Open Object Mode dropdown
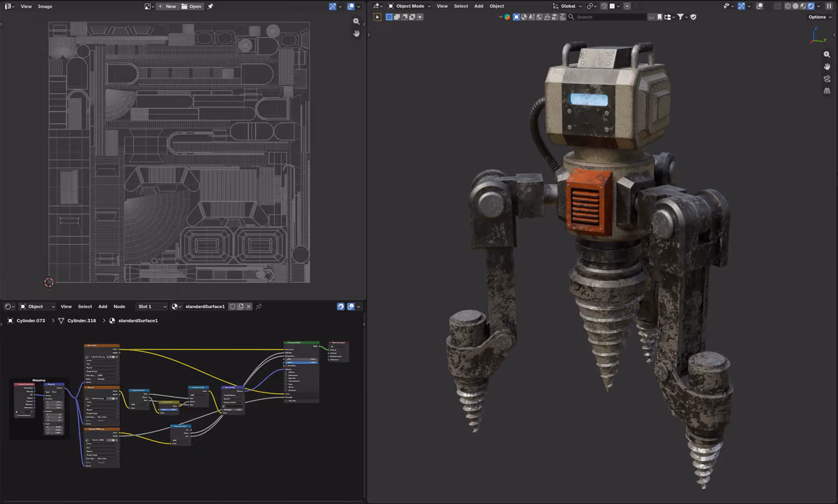The width and height of the screenshot is (838, 504). 409,6
